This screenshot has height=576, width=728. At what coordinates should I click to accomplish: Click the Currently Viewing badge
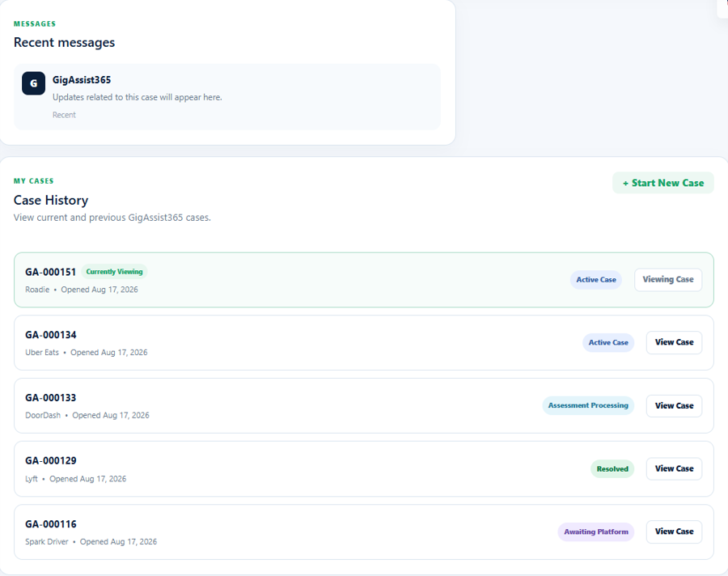(114, 272)
